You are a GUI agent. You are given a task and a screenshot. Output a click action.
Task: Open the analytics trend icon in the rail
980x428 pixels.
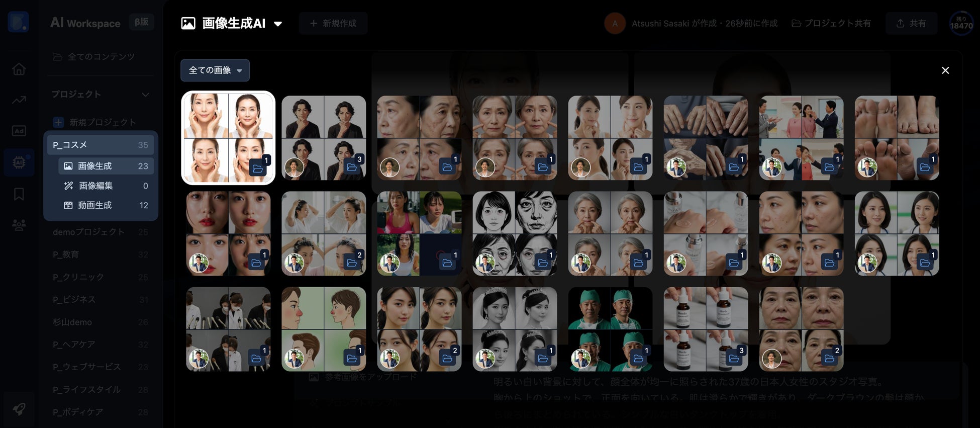19,100
